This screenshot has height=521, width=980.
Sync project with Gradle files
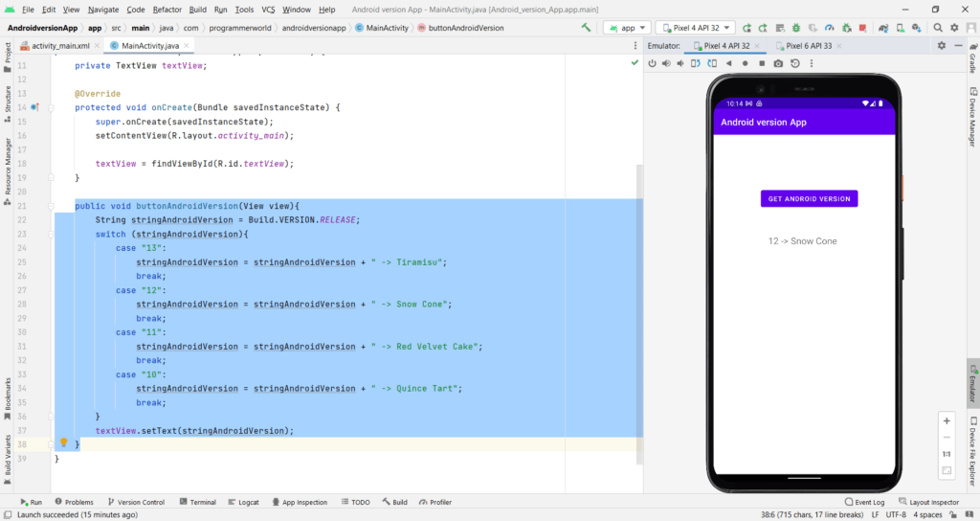coord(883,28)
